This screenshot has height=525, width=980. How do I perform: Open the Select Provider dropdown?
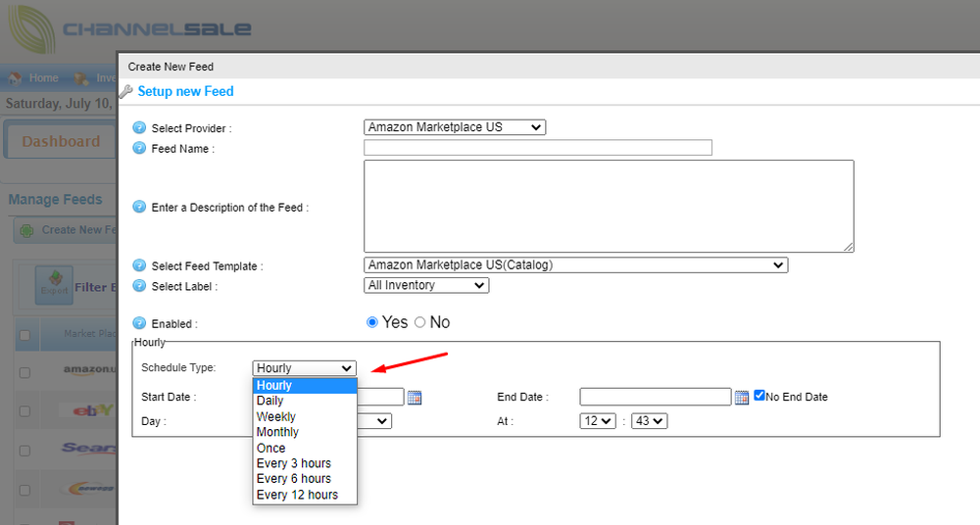click(x=455, y=127)
